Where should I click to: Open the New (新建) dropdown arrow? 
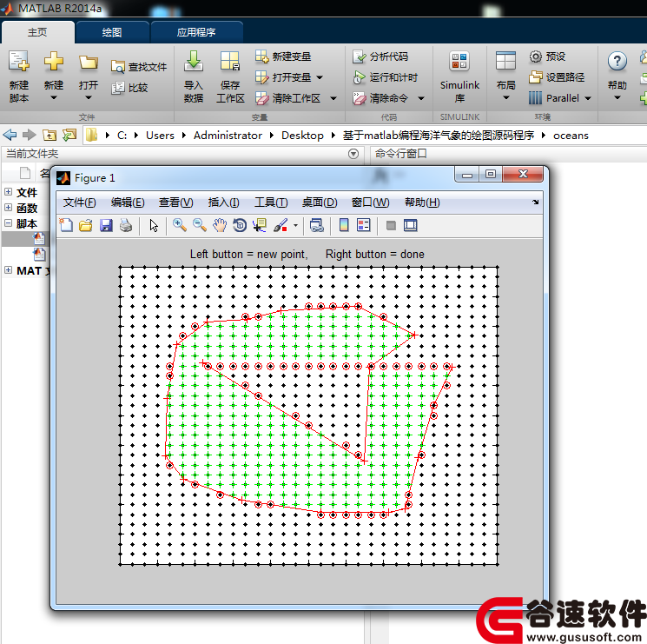54,98
